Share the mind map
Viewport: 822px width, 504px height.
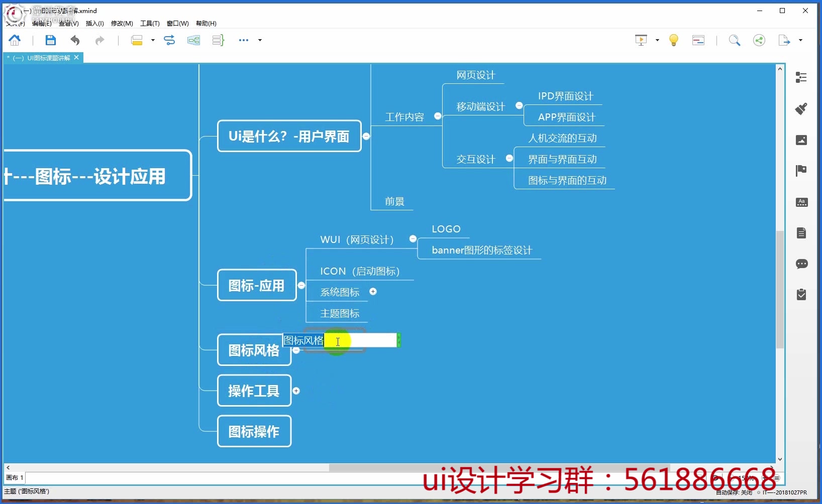[x=759, y=40]
